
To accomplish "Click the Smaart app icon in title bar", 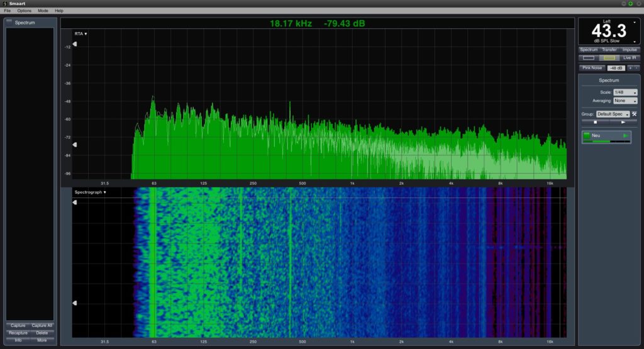I will (x=4, y=3).
